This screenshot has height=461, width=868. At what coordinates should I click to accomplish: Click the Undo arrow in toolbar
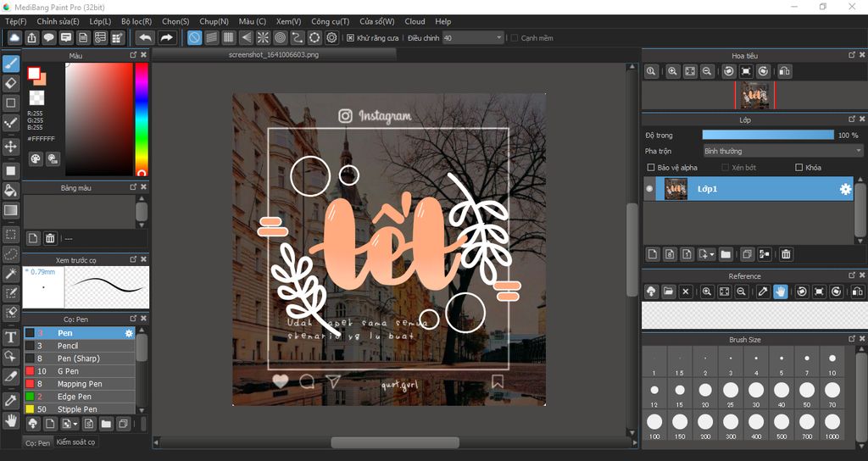(x=145, y=37)
